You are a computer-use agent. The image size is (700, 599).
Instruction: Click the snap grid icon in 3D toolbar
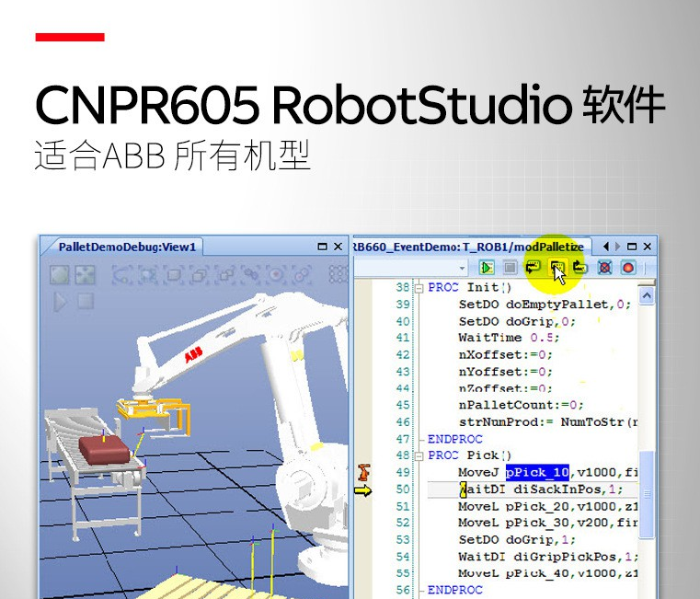click(338, 275)
